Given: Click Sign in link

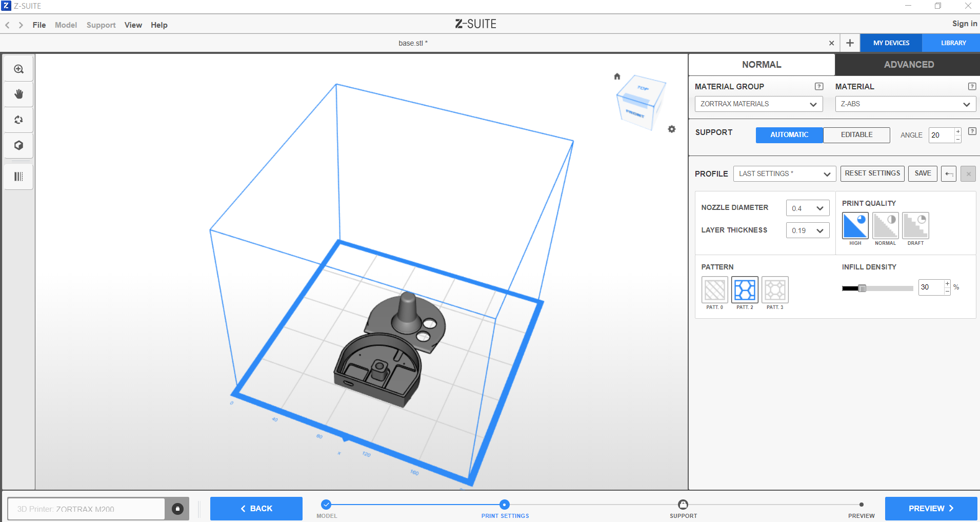Looking at the screenshot, I should tap(964, 24).
